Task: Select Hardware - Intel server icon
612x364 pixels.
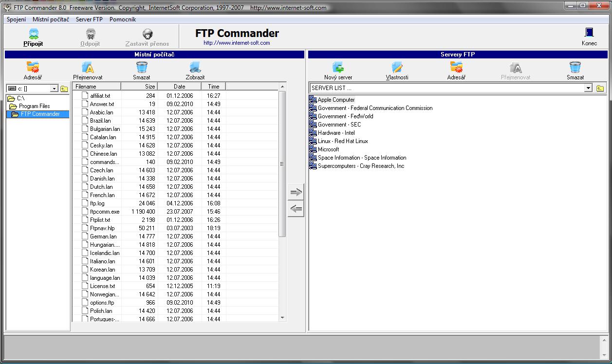Action: [313, 133]
